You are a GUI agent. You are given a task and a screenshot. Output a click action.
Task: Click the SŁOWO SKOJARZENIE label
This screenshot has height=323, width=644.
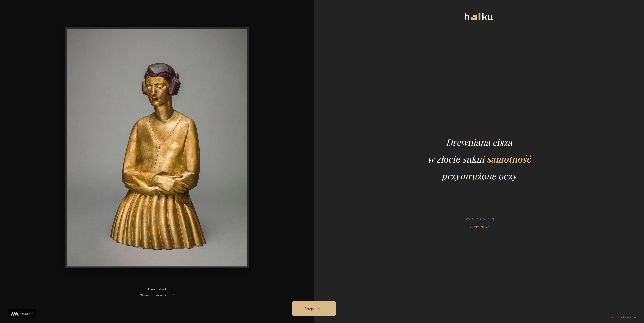click(479, 219)
